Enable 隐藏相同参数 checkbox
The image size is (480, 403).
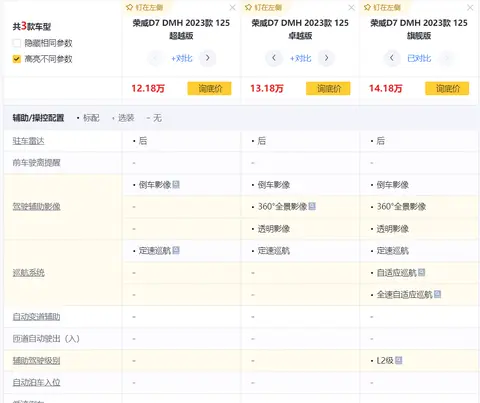16,43
